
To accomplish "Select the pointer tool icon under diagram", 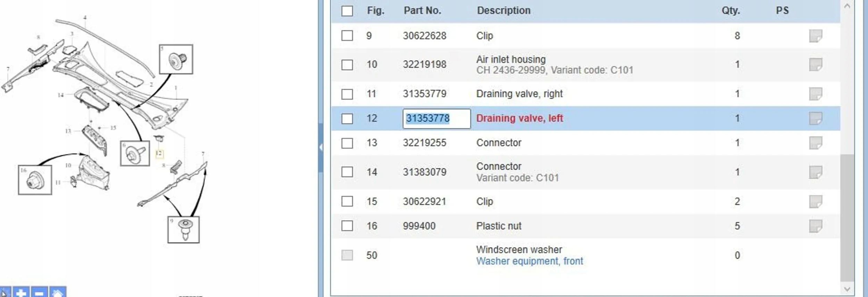I will (4, 292).
